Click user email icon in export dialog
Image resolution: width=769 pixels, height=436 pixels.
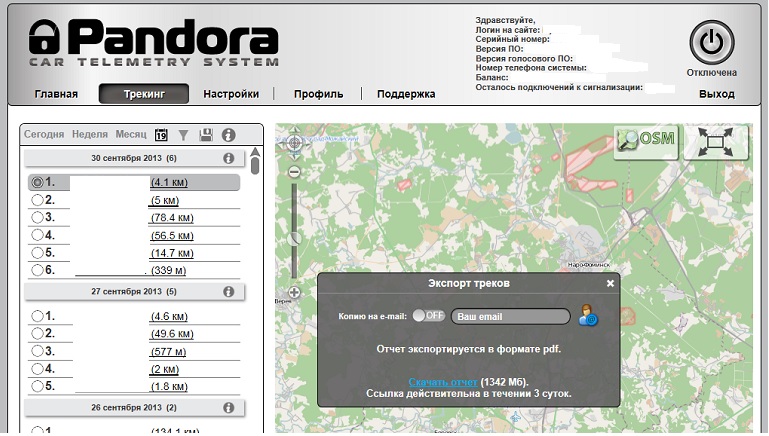(x=587, y=317)
